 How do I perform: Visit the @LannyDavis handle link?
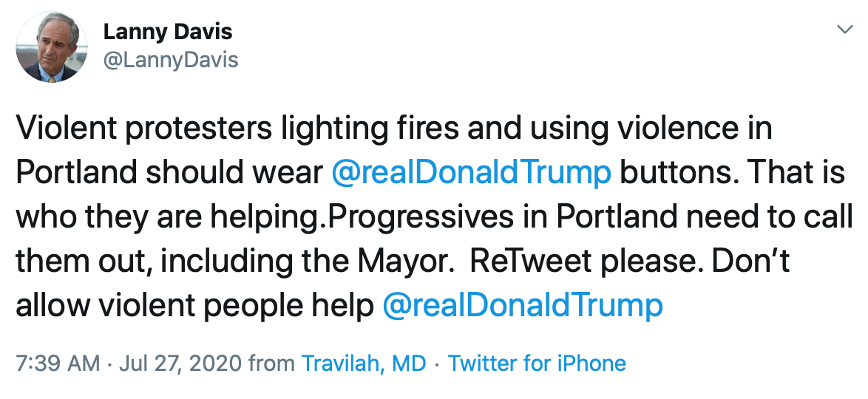[x=171, y=59]
